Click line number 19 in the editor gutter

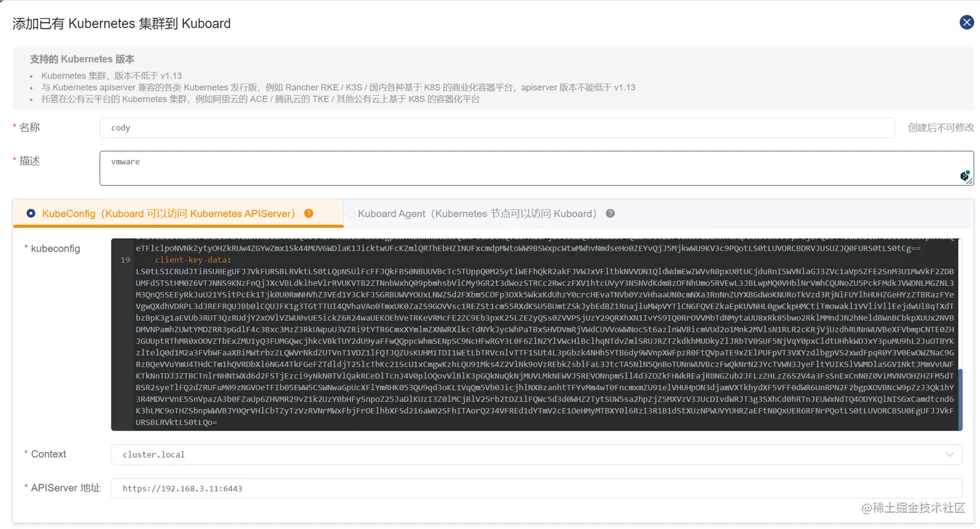(x=125, y=259)
